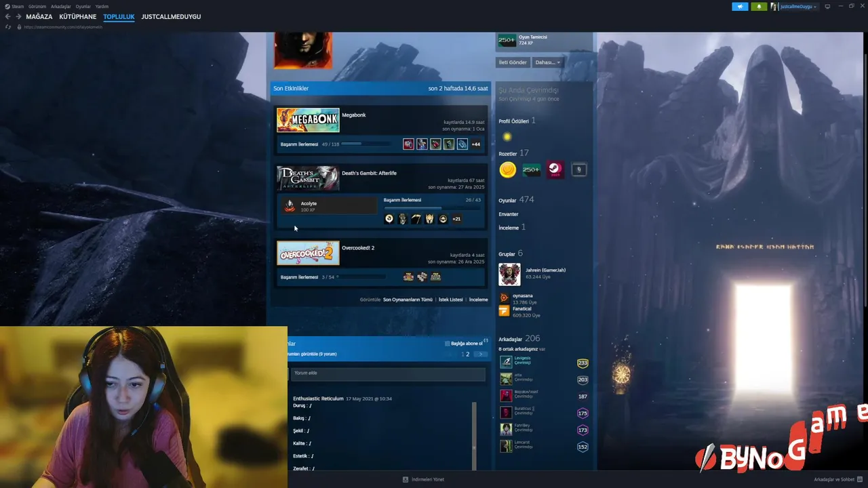The width and height of the screenshot is (868, 488).
Task: Open the İstek Listesi link
Action: pos(451,300)
